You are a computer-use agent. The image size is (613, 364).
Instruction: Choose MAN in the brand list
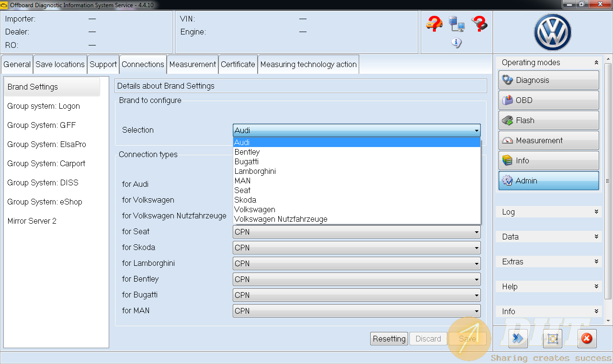click(x=356, y=181)
